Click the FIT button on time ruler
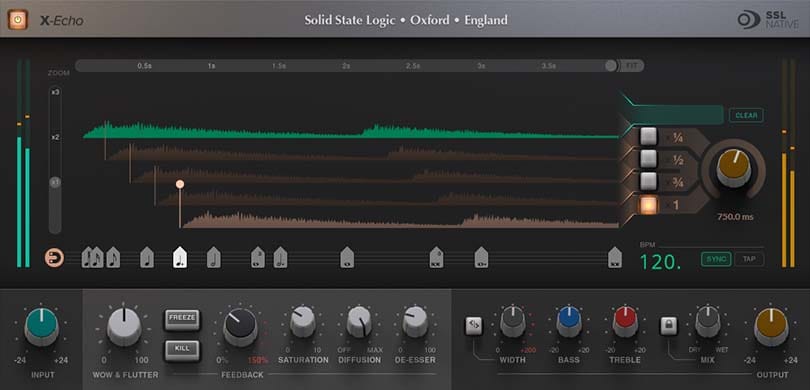The height and width of the screenshot is (390, 810). coord(631,66)
